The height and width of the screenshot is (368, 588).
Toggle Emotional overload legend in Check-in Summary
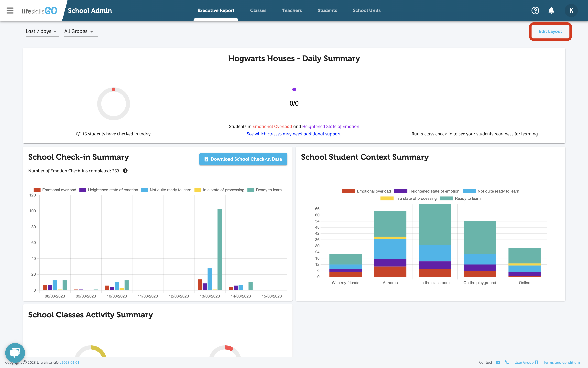[55, 190]
